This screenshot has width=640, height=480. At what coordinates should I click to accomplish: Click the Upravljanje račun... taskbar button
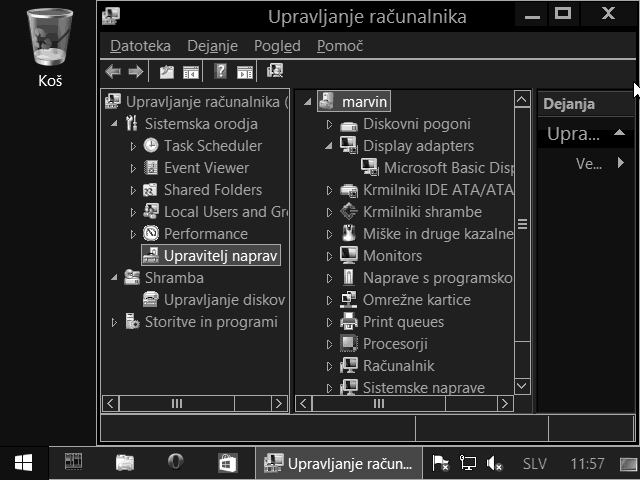click(339, 463)
